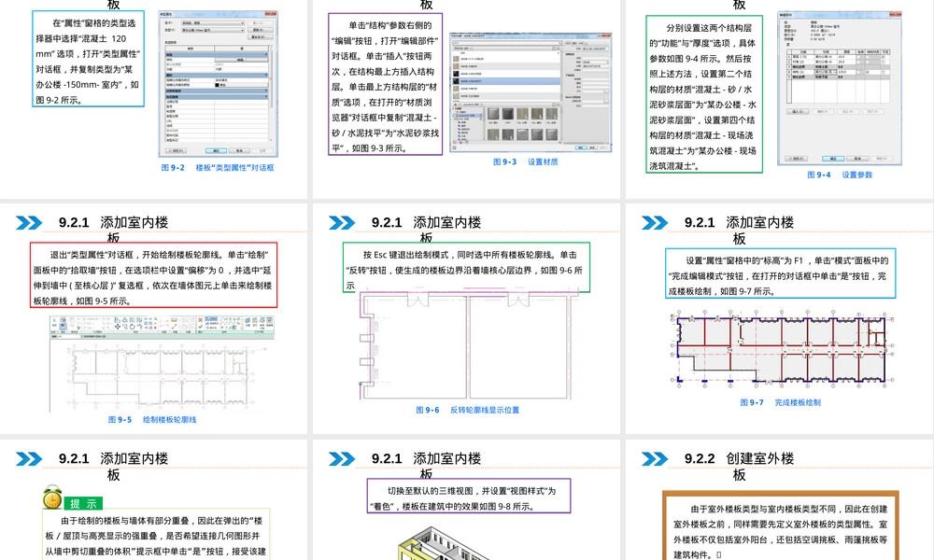
Task: Select the caption 图 9-3 设置材质
Action: 525,161
